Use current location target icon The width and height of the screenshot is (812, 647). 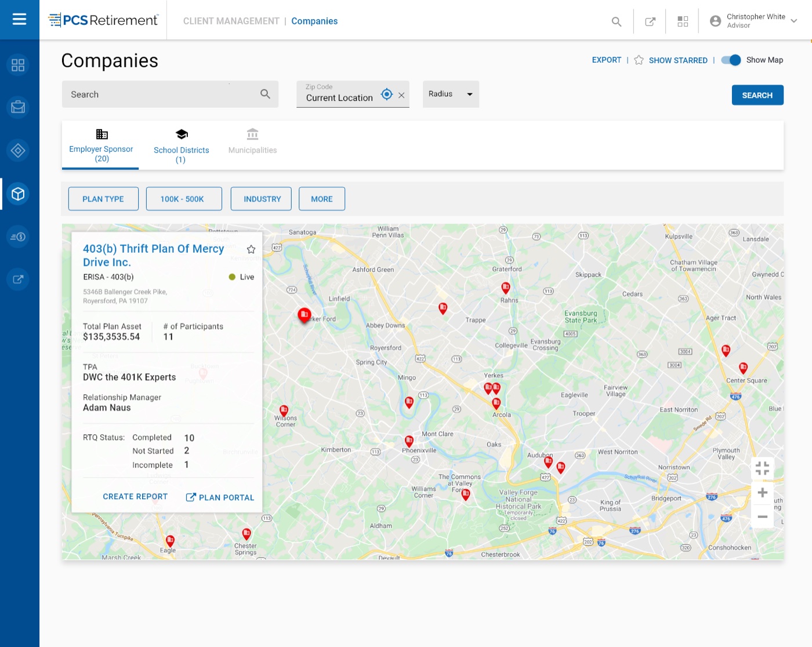[x=387, y=94]
